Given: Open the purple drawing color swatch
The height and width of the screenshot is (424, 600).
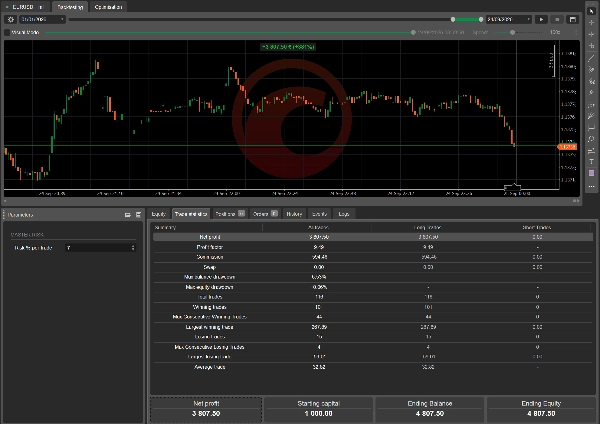Looking at the screenshot, I should click(591, 173).
